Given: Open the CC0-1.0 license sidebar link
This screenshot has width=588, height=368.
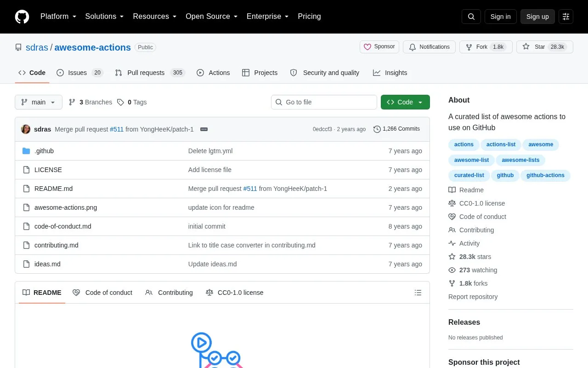Looking at the screenshot, I should point(477,203).
